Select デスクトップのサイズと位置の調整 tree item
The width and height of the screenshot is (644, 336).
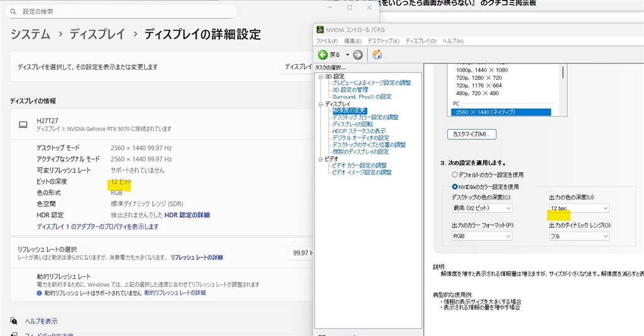click(x=369, y=145)
